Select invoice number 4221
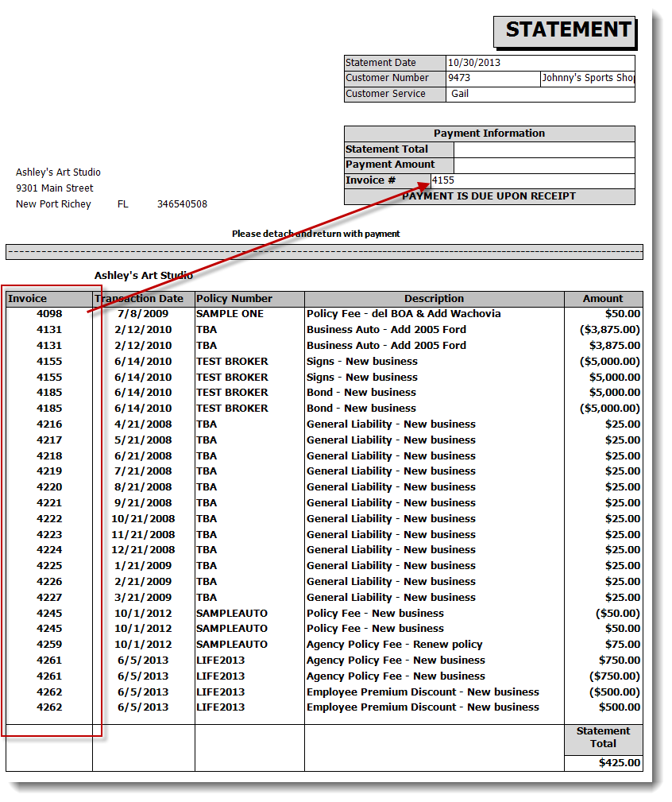This screenshot has height=802, width=672. click(x=49, y=503)
